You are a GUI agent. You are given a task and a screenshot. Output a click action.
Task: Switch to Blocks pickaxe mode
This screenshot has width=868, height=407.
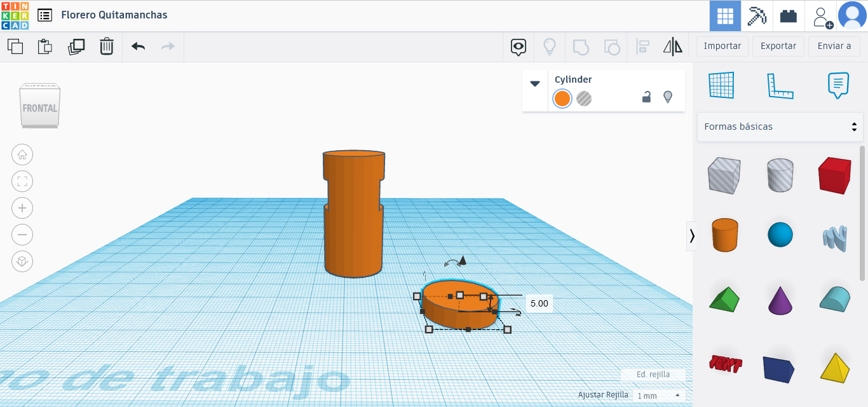point(757,16)
